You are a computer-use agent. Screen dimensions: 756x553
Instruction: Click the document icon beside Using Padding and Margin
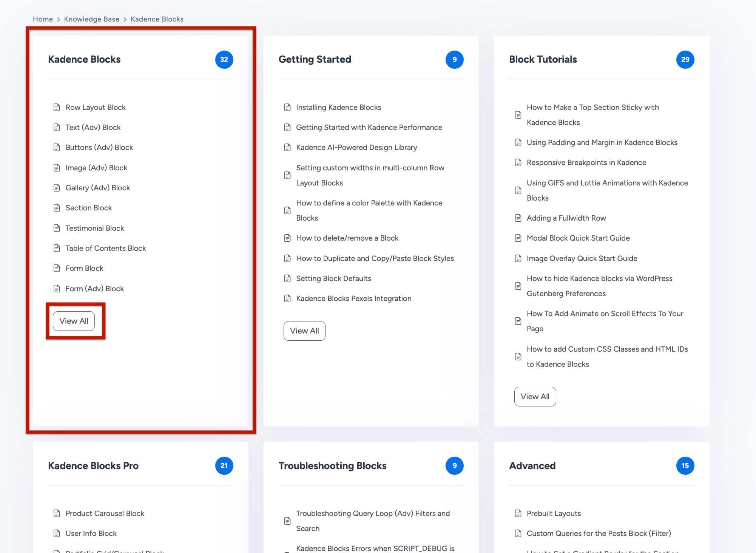coord(518,142)
